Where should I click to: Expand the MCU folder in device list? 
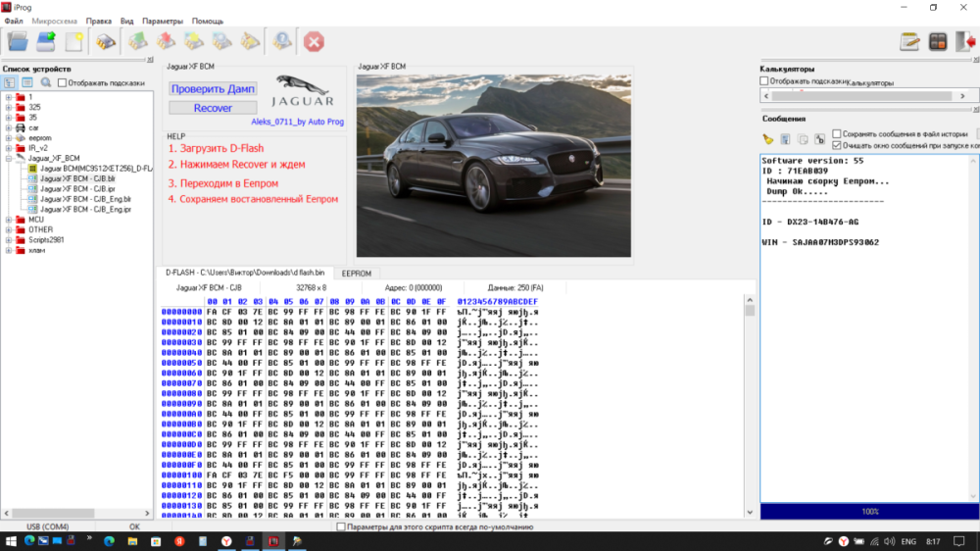[9, 220]
